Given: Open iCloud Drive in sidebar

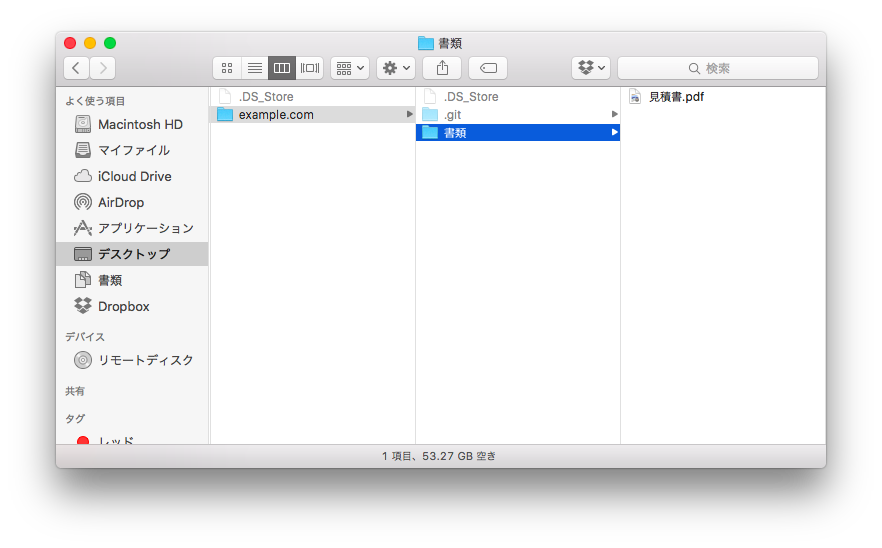Looking at the screenshot, I should pos(133,176).
